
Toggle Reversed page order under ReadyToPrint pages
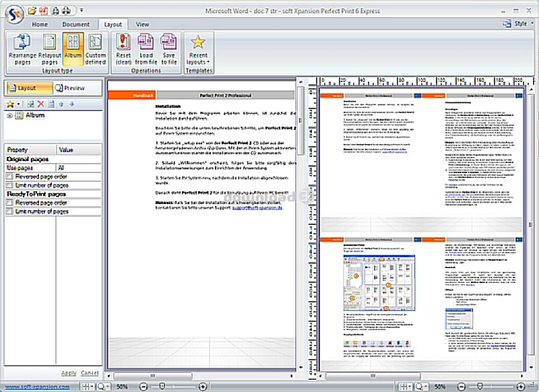tap(9, 203)
